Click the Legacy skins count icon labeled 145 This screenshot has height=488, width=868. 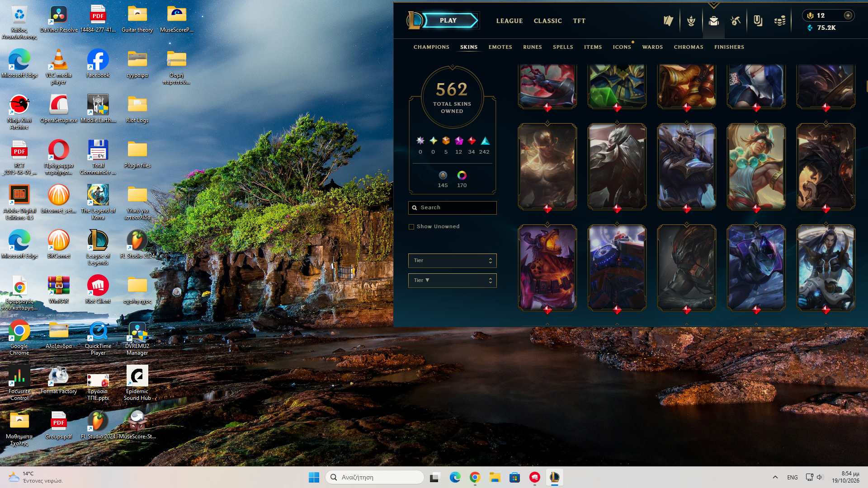(x=443, y=175)
